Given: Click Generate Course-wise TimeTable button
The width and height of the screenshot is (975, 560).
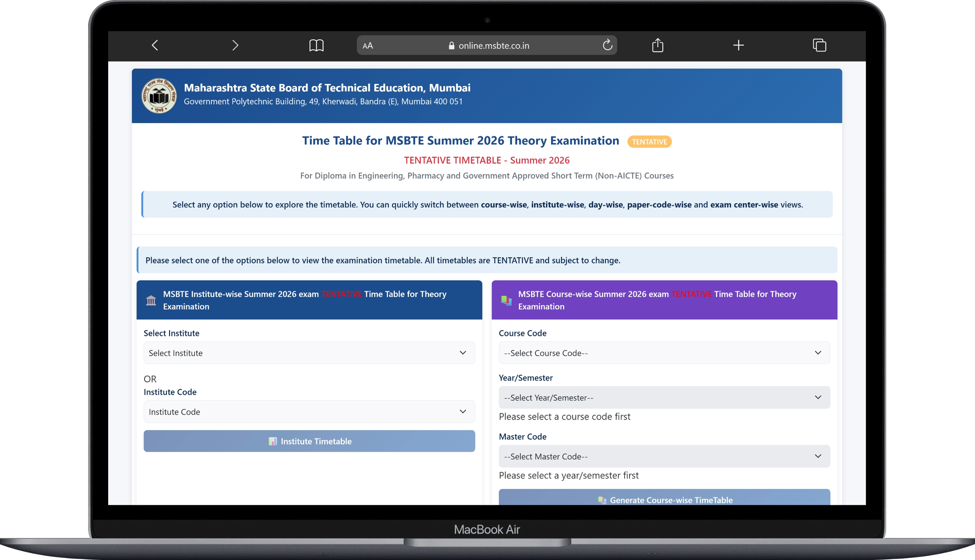Looking at the screenshot, I should (x=664, y=498).
